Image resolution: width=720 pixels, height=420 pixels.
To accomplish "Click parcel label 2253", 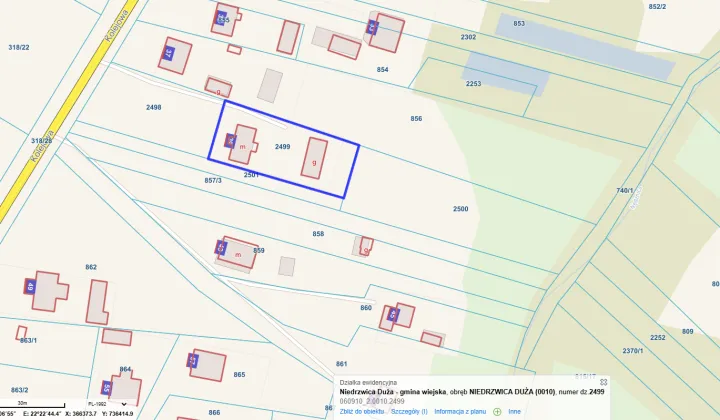I will click(473, 84).
